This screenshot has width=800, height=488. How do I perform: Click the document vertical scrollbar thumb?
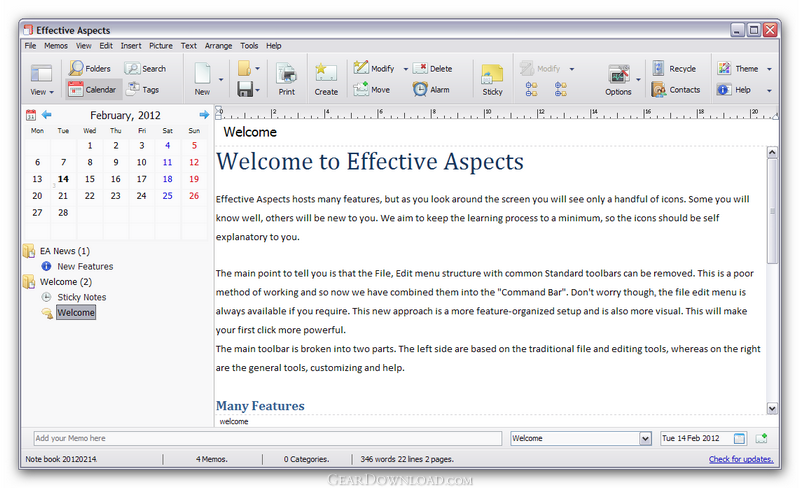coord(772,211)
